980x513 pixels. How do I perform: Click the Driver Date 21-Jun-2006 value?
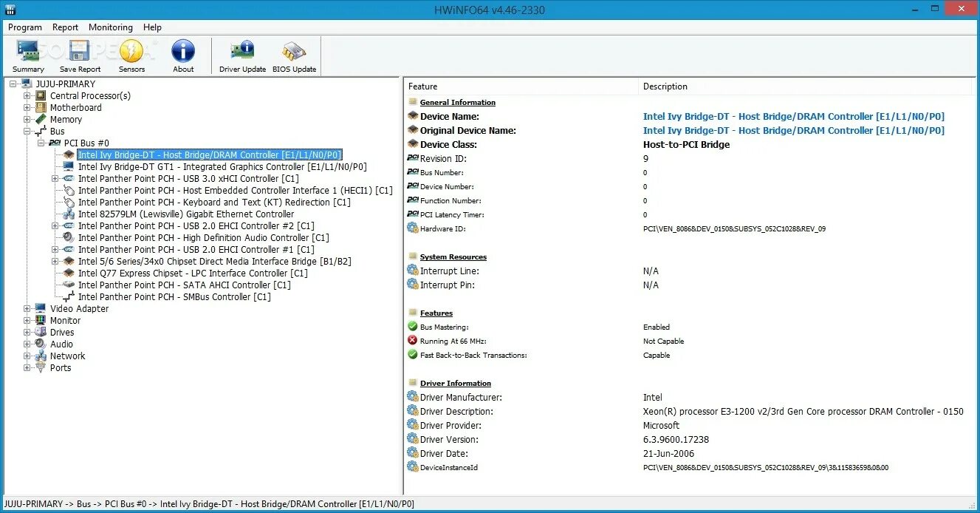668,454
